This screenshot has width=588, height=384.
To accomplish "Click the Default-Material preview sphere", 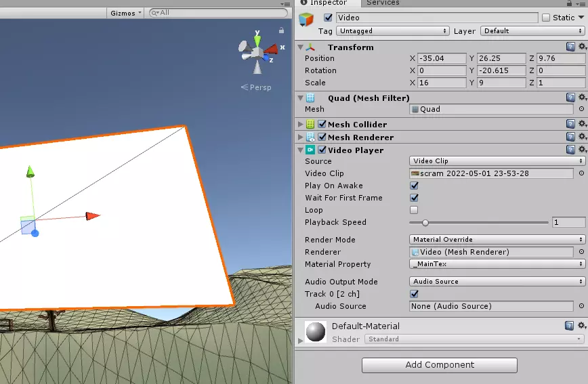I will [x=316, y=332].
